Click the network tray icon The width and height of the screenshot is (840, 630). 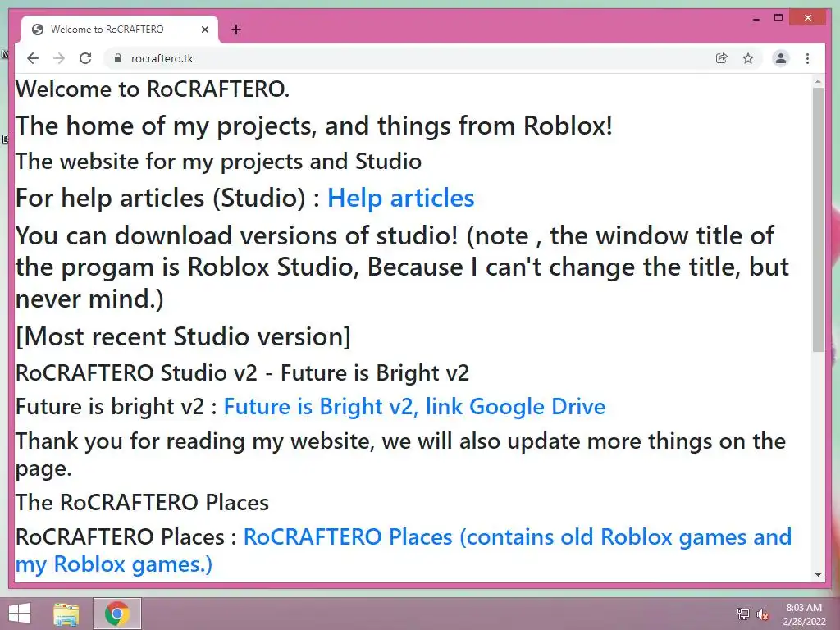pos(743,614)
